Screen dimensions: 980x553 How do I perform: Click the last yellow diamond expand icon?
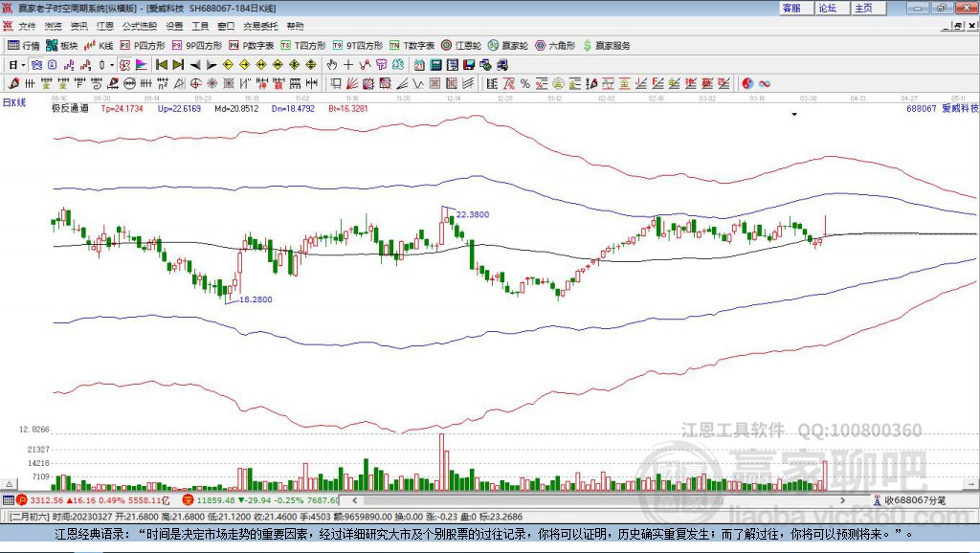311,65
